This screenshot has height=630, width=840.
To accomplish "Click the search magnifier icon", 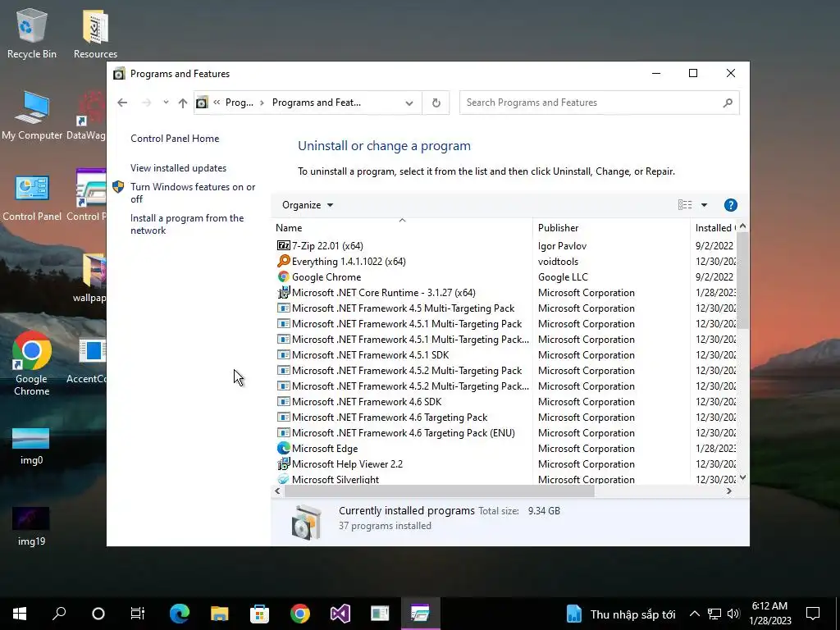I will click(x=727, y=103).
